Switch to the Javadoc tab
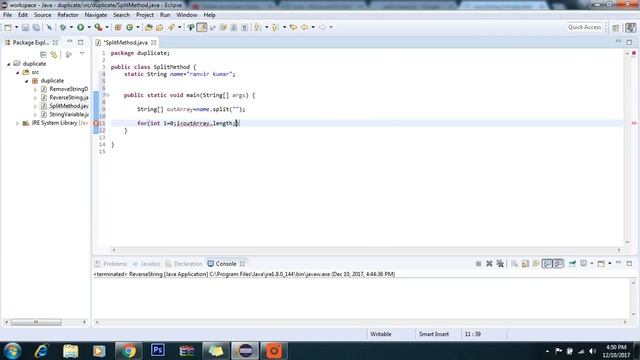The image size is (640, 360). 147,264
